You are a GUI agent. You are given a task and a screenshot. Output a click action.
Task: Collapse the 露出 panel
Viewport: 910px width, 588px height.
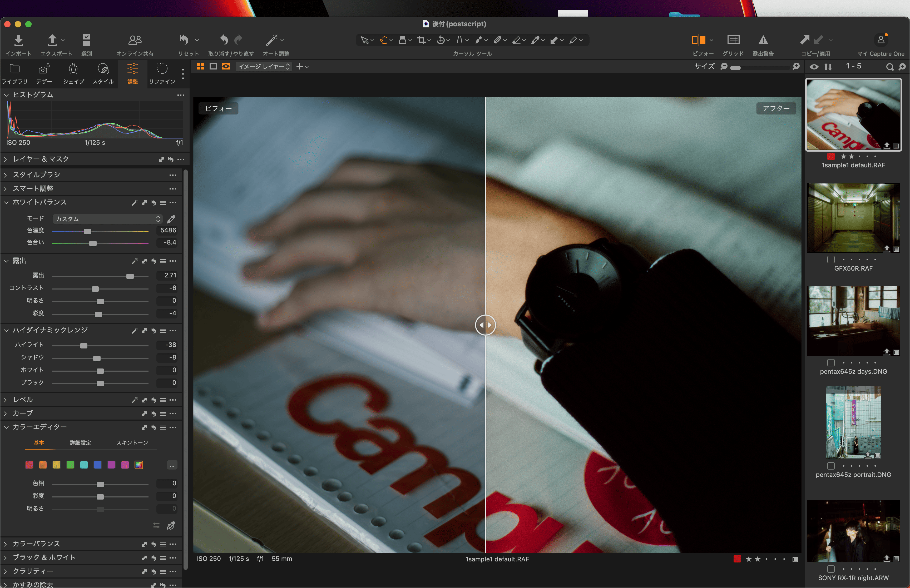[x=6, y=261]
